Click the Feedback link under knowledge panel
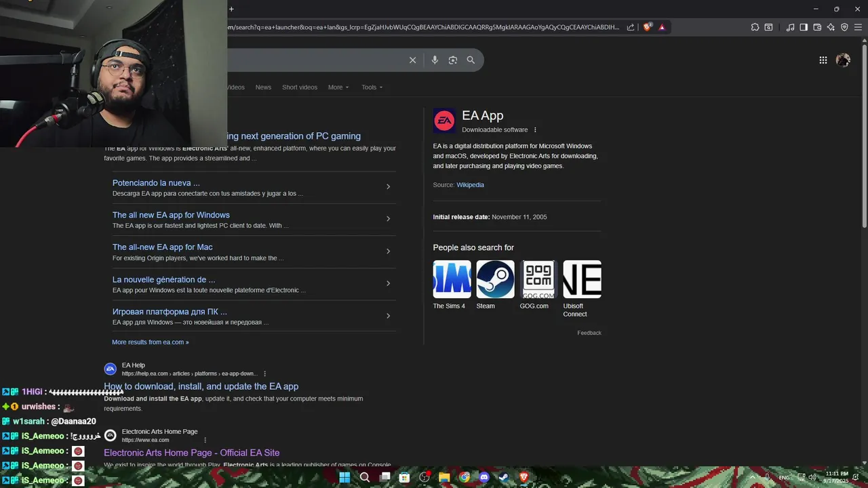 click(589, 333)
